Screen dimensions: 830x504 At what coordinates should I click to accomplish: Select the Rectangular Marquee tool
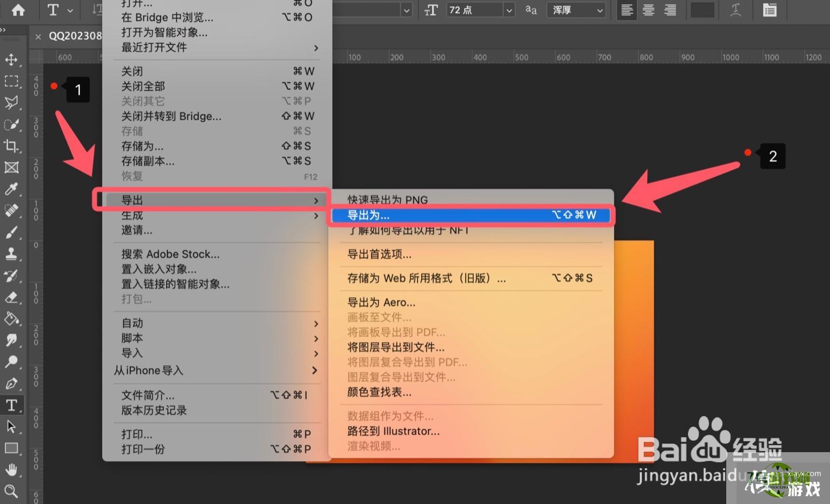[x=11, y=81]
